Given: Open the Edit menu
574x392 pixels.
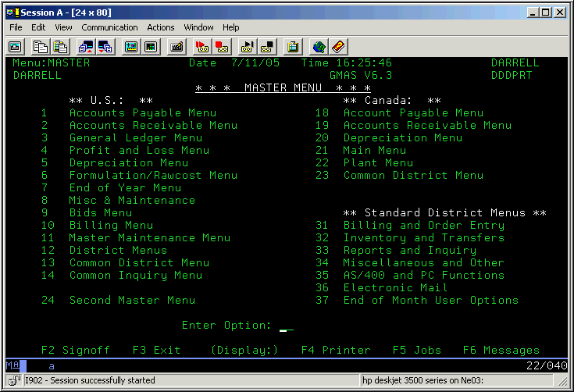Looking at the screenshot, I should click(38, 27).
